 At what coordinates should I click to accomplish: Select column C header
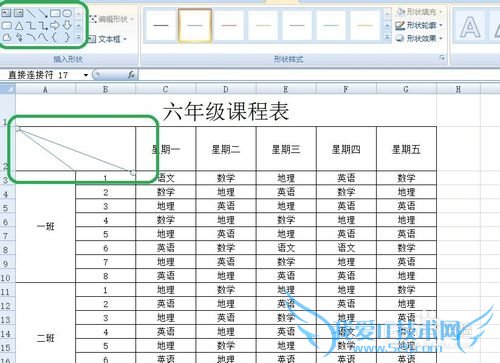166,89
